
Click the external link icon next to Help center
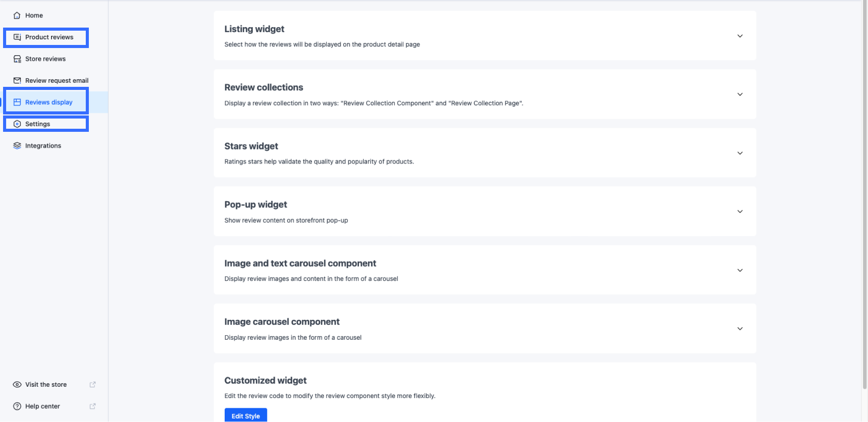point(92,406)
